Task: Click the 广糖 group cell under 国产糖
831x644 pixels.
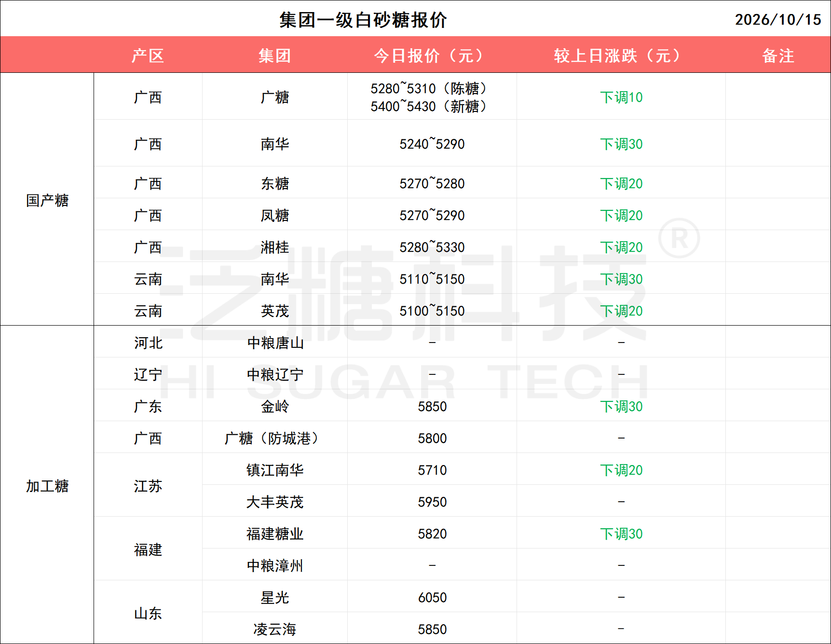Action: pyautogui.click(x=274, y=97)
